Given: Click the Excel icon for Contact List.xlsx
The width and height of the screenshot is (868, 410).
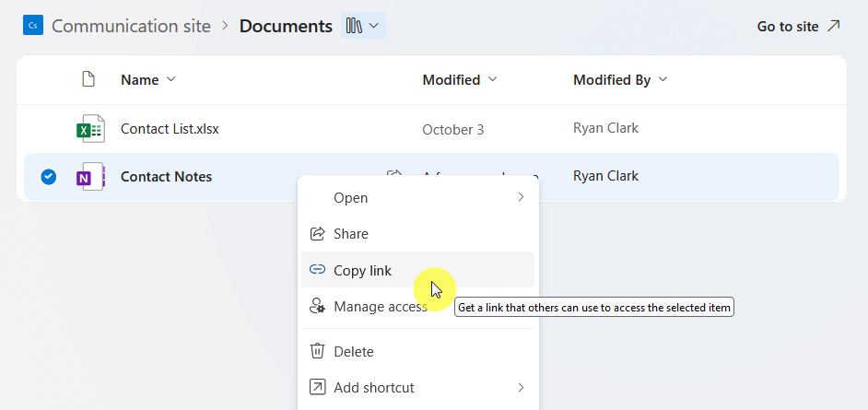Looking at the screenshot, I should (90, 128).
